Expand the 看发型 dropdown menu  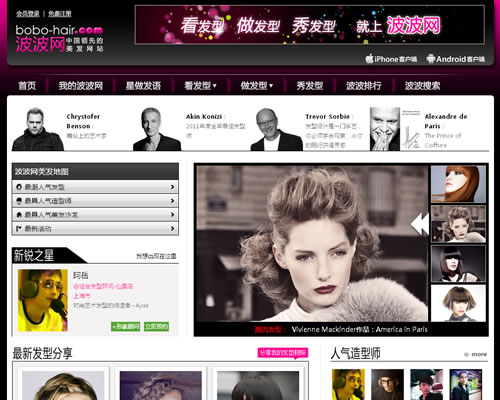[200, 86]
